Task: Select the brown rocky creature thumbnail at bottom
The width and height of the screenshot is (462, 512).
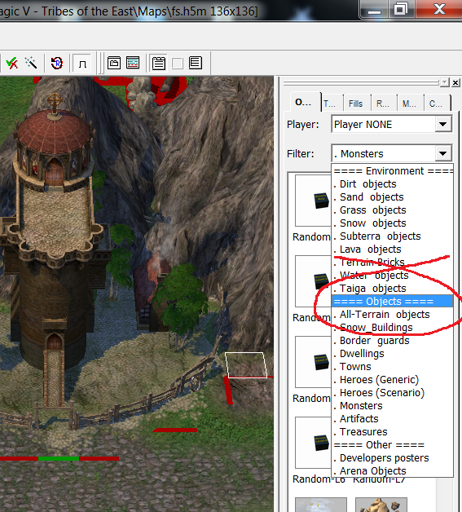Action: click(381, 505)
